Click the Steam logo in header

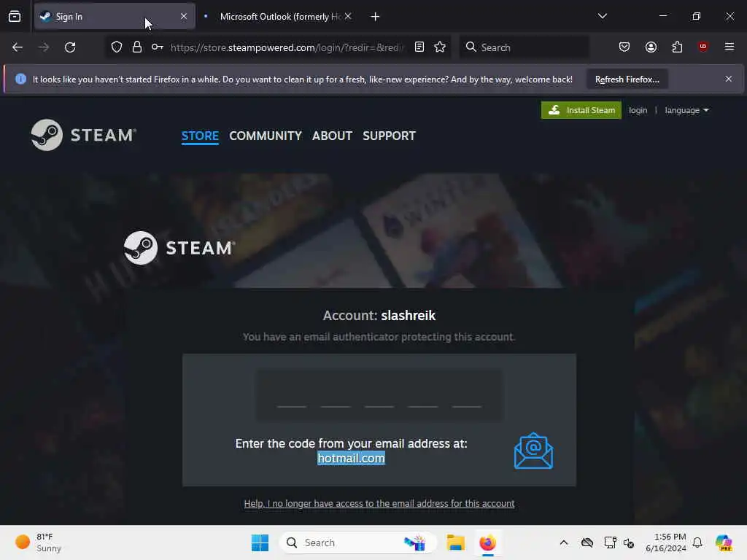[x=83, y=135]
